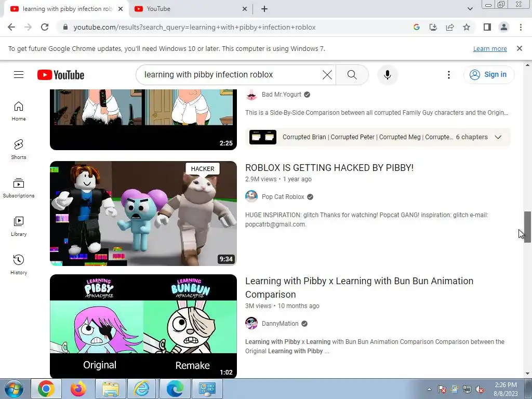Open the YouTube hamburger guide menu
This screenshot has width=532, height=399.
19,75
